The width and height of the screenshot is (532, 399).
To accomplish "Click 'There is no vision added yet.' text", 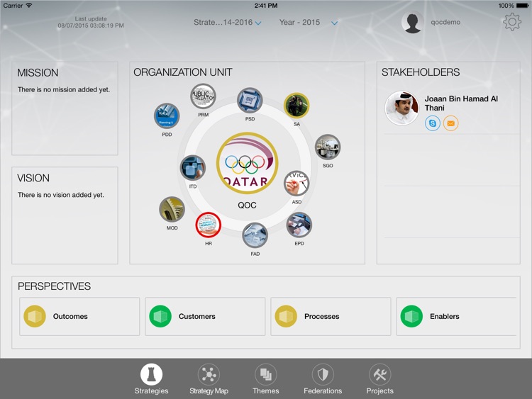I will pyautogui.click(x=61, y=195).
